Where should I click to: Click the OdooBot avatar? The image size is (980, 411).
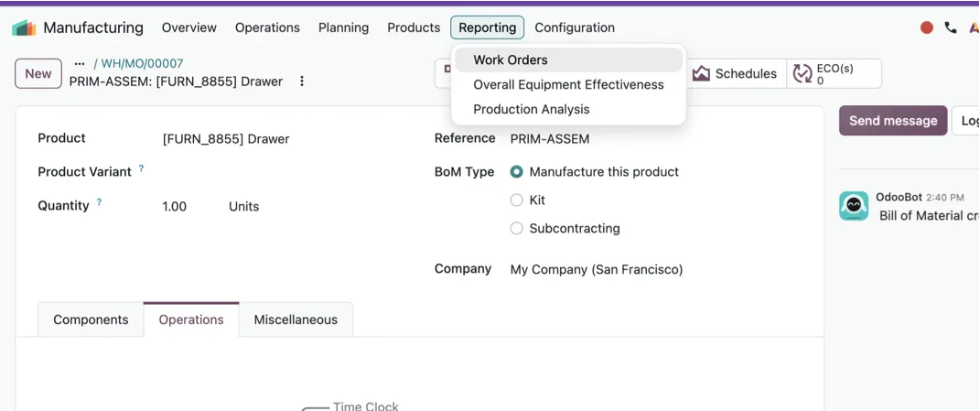(x=854, y=206)
